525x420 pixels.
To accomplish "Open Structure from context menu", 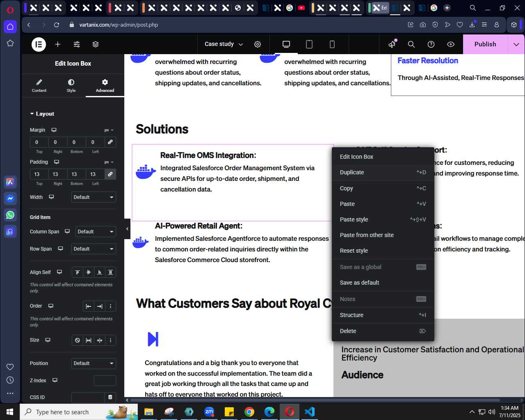I will (x=383, y=315).
